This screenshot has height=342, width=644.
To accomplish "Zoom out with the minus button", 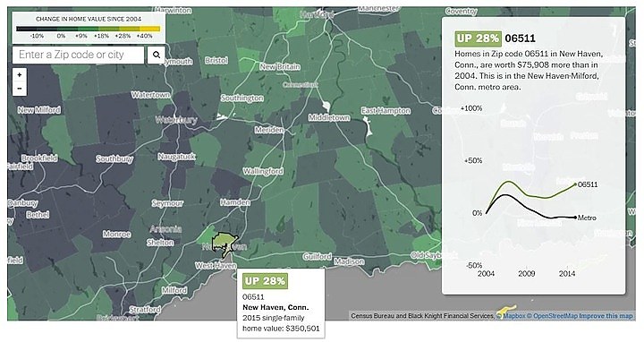I will 20,89.
